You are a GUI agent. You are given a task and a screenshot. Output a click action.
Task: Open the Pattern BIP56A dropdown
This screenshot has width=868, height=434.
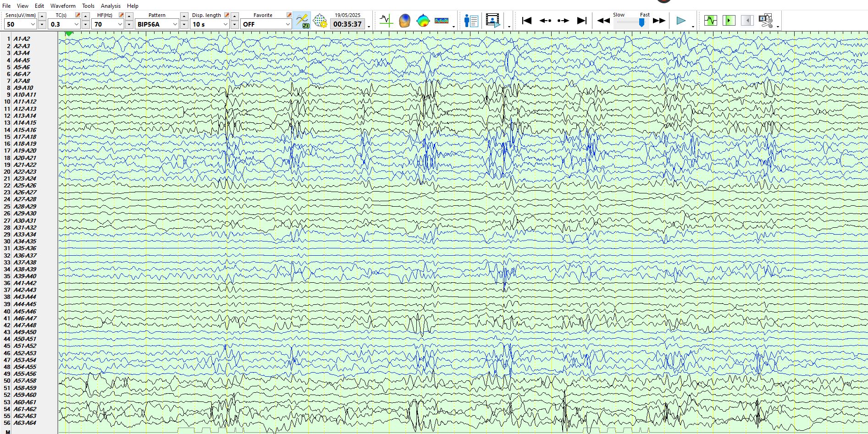175,24
